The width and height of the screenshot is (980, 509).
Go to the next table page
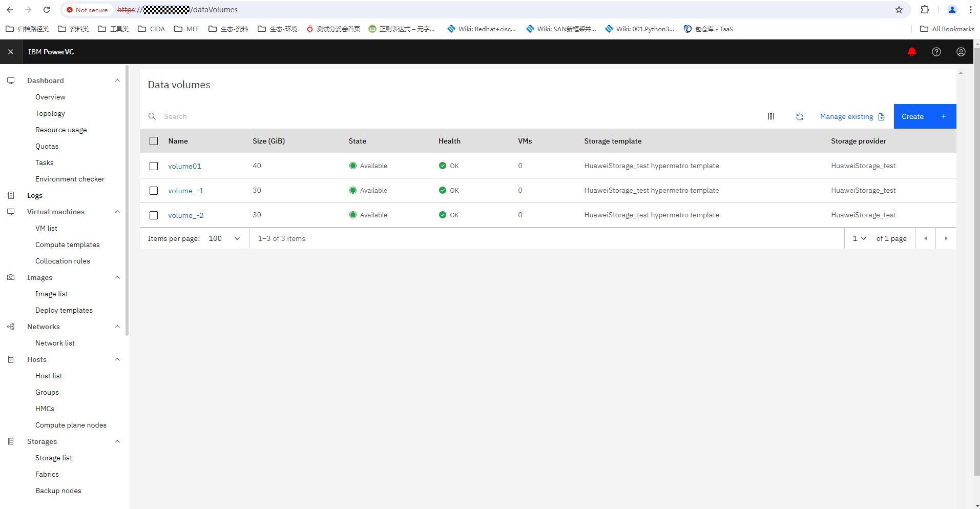(946, 238)
